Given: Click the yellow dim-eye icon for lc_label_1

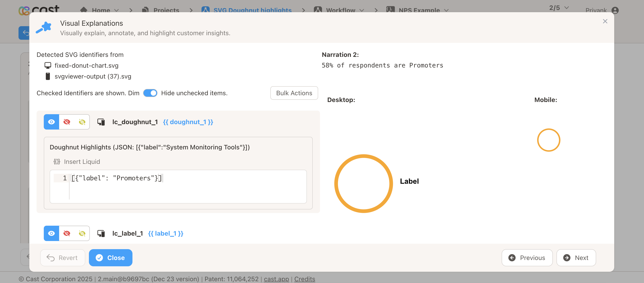Looking at the screenshot, I should [x=82, y=233].
